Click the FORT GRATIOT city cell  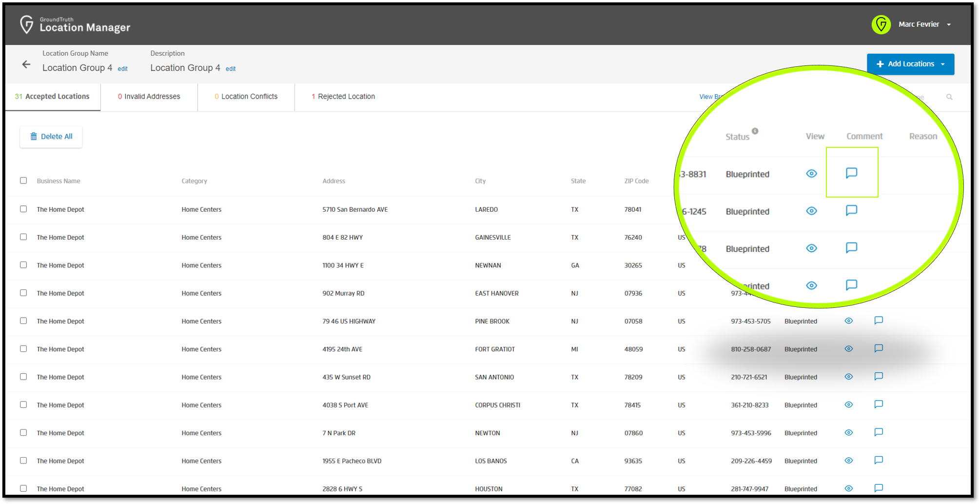coord(495,349)
